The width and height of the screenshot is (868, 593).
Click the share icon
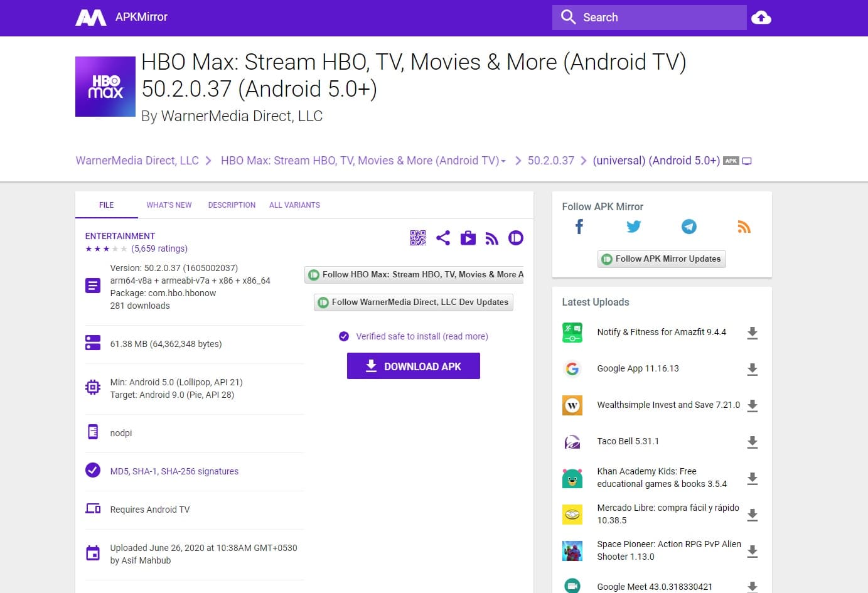[443, 238]
